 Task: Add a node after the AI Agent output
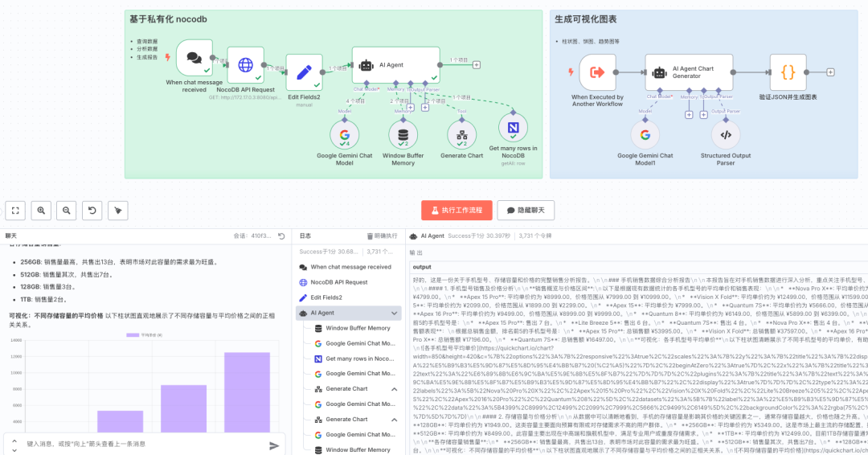[476, 65]
